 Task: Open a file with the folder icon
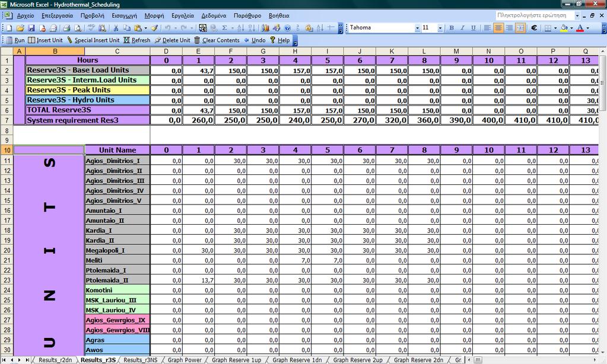(x=21, y=28)
